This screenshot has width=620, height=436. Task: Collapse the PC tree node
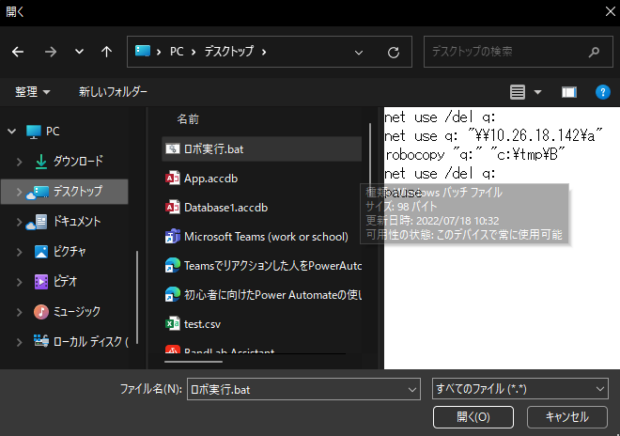(12, 131)
